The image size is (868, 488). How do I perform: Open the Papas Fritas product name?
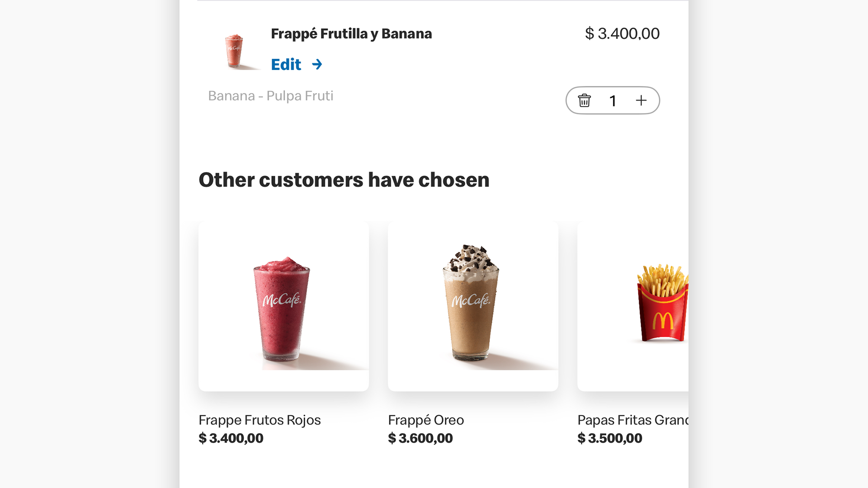coord(632,420)
